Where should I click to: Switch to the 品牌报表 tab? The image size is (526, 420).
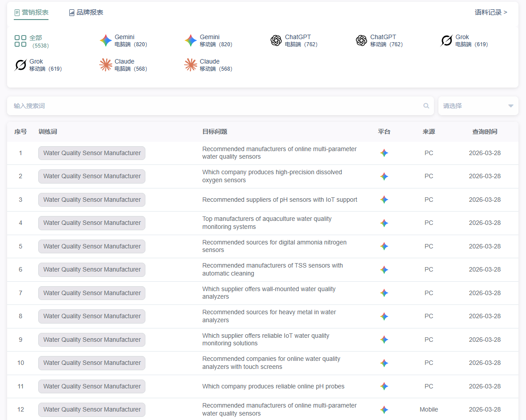point(86,12)
